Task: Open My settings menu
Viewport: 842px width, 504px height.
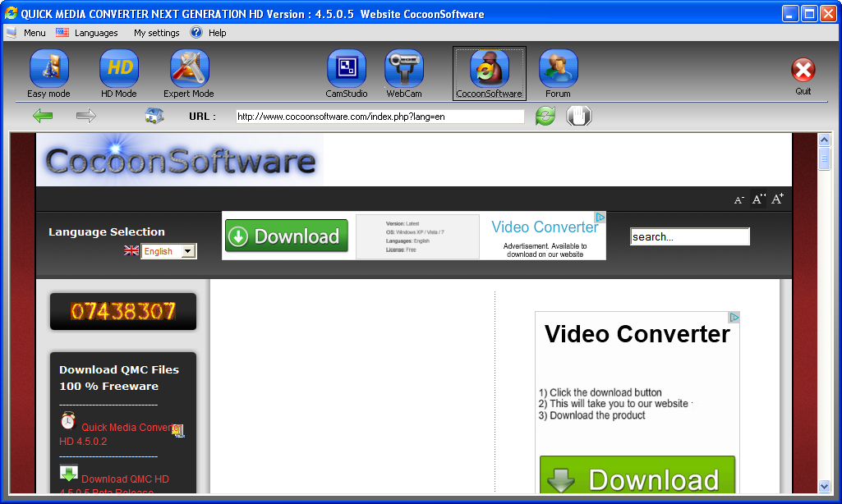Action: click(156, 33)
